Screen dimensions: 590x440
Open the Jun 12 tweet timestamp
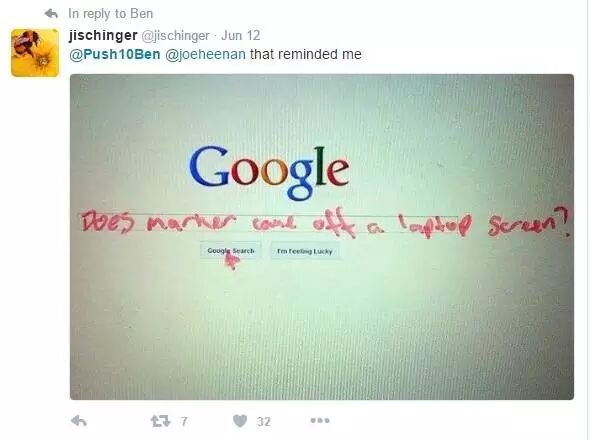pos(240,35)
